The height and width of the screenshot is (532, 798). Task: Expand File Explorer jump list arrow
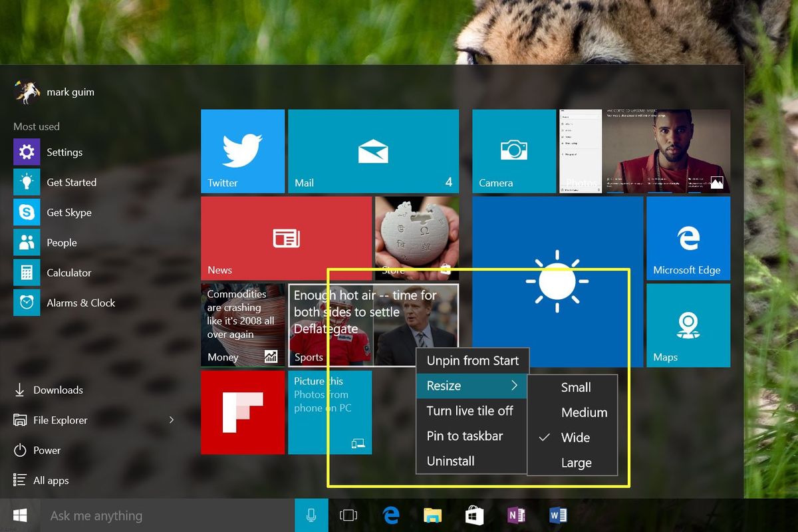172,420
